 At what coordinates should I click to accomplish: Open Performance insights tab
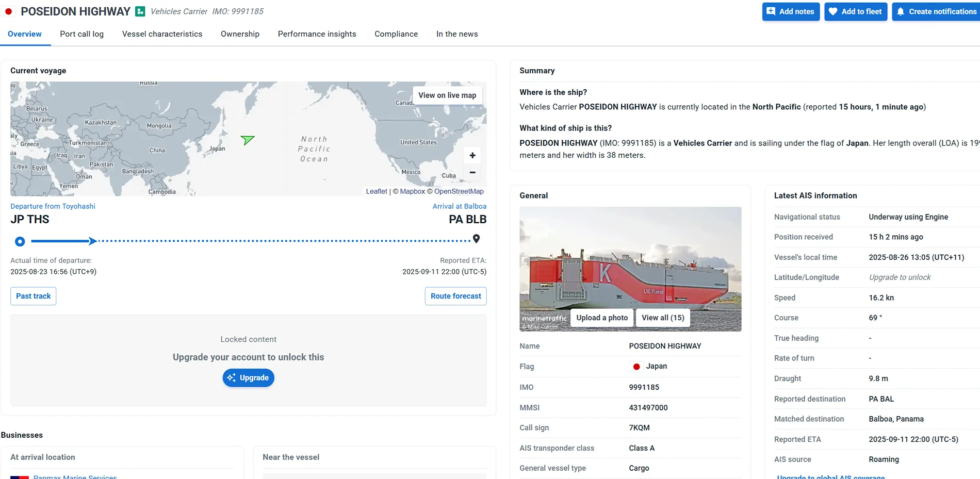pos(317,34)
